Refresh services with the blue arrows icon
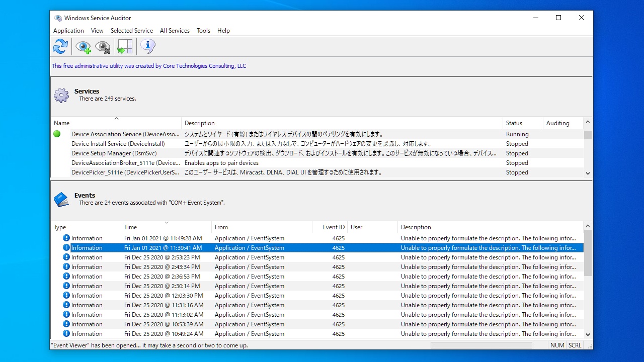 click(60, 47)
